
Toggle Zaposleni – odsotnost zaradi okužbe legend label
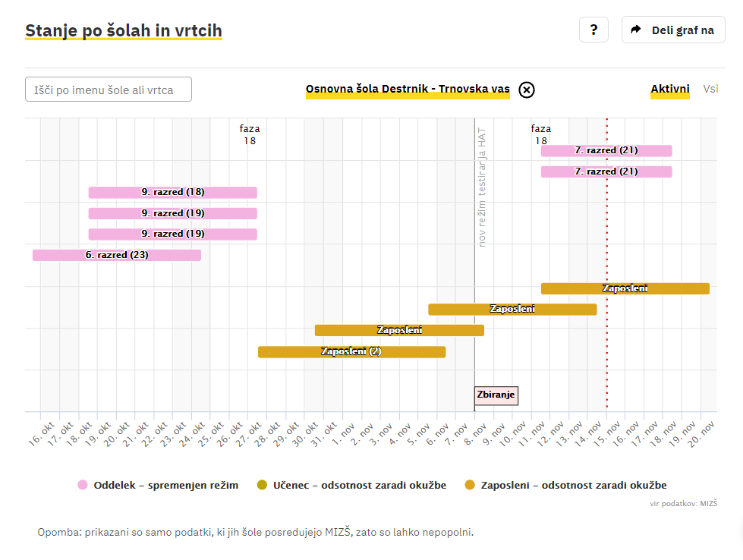point(574,485)
